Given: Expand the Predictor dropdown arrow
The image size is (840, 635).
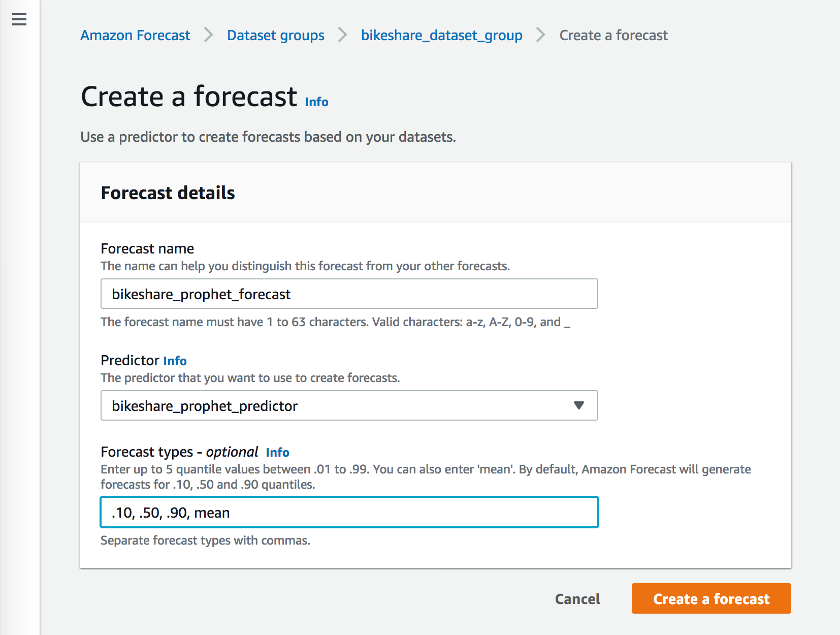Looking at the screenshot, I should click(x=578, y=405).
